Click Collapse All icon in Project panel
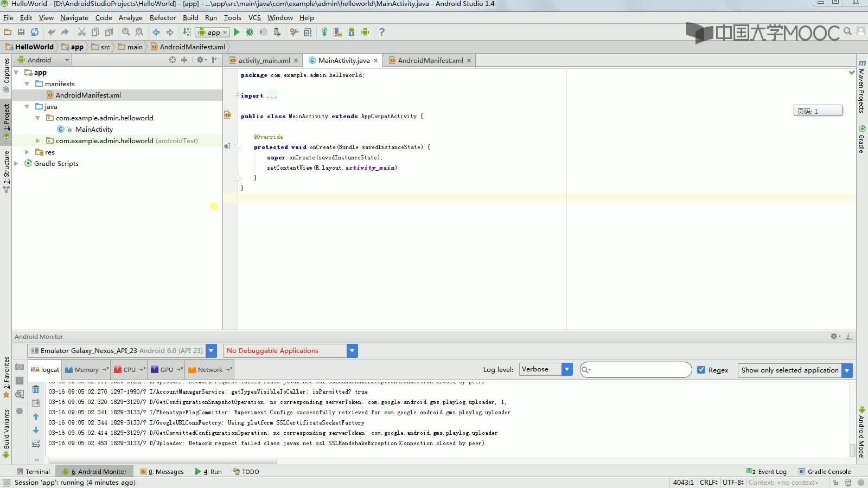 pyautogui.click(x=184, y=60)
